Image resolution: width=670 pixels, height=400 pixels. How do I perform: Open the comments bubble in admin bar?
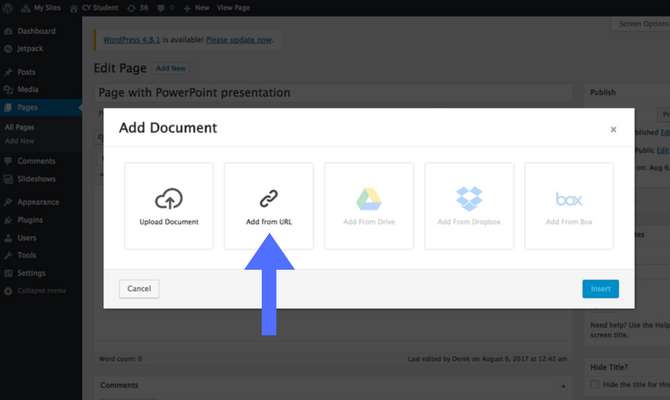point(166,8)
